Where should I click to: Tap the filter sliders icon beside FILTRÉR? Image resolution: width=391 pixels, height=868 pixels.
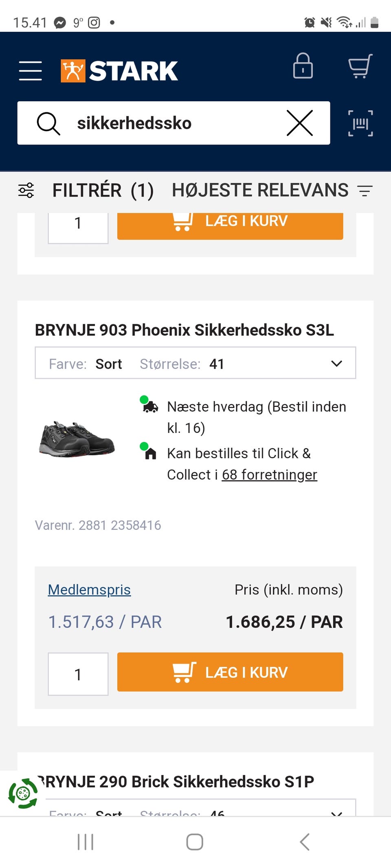pos(26,190)
